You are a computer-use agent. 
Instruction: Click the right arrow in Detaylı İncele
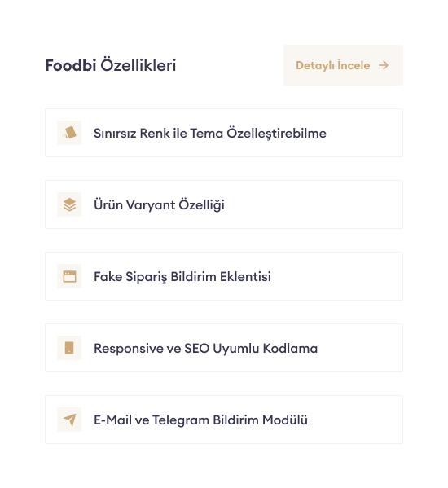(x=384, y=65)
